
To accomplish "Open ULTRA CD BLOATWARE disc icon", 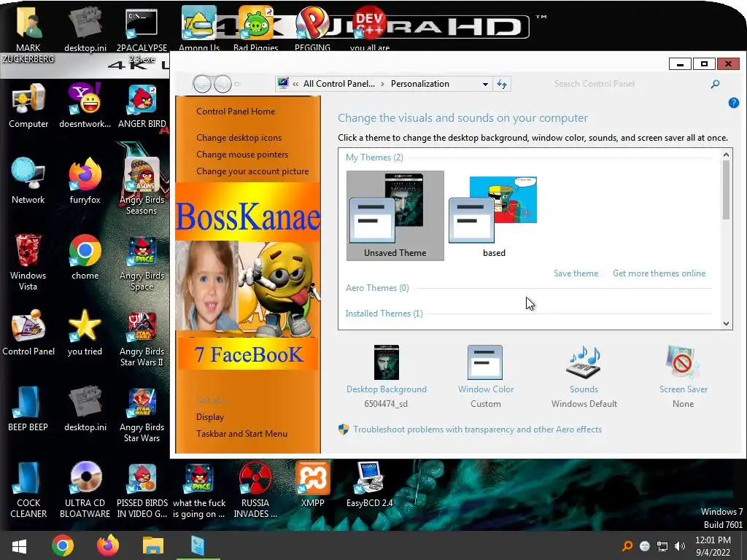I will tap(85, 489).
